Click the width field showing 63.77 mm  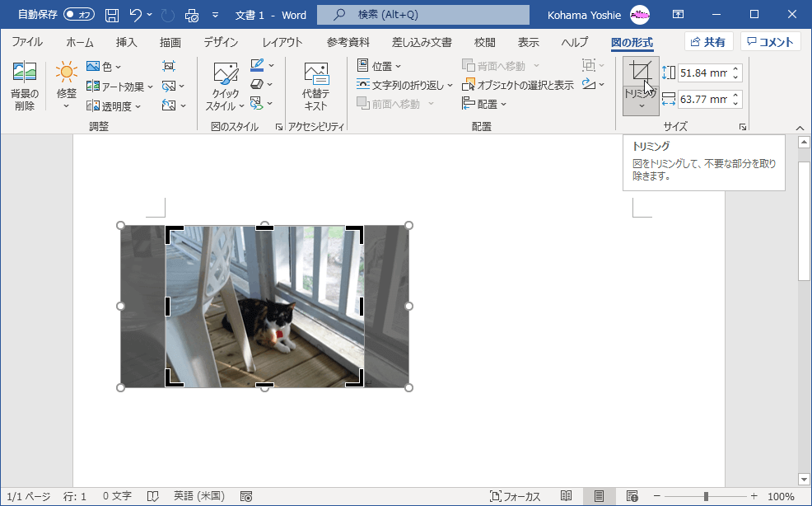pos(702,100)
